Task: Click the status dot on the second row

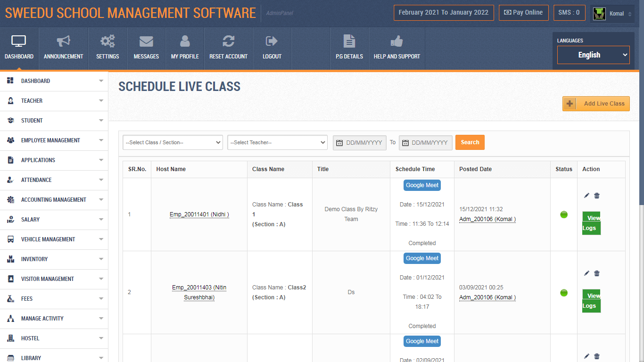Action: [x=564, y=292]
